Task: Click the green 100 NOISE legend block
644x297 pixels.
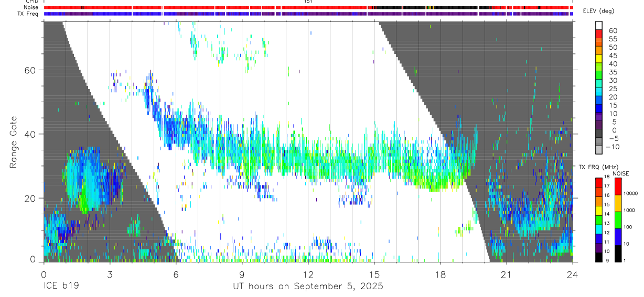Action: coord(618,220)
